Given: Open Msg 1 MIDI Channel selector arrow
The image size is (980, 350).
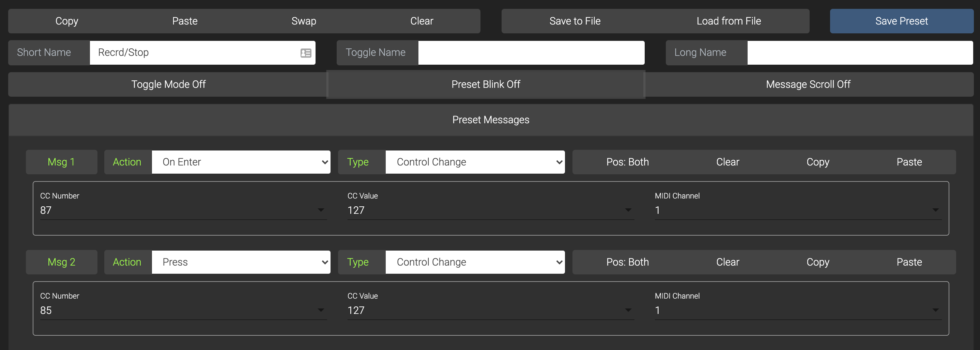Looking at the screenshot, I should (x=935, y=210).
